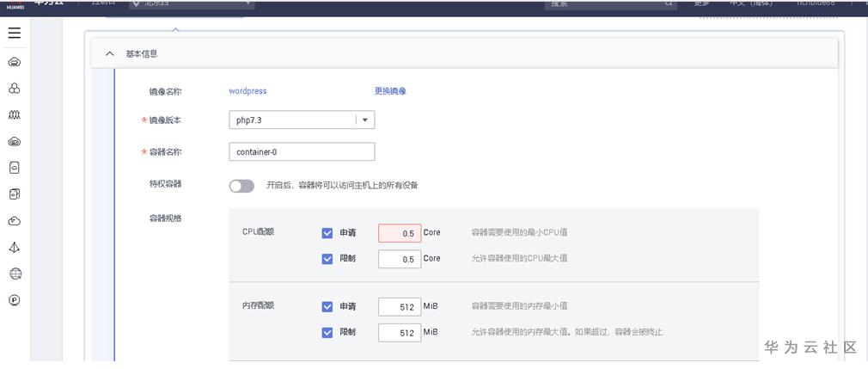Click the 镜像名称 label
Viewport: 868px width, 369px height.
click(x=165, y=92)
